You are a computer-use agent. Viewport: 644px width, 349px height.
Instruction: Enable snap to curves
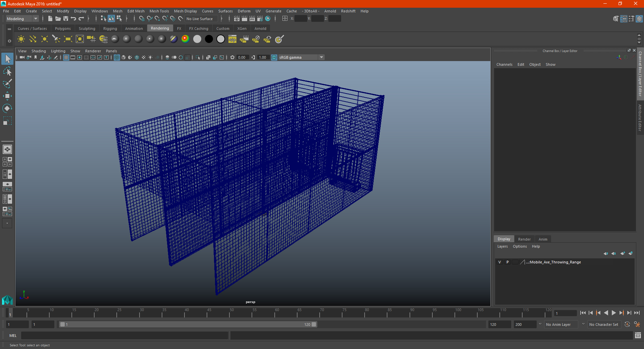150,19
